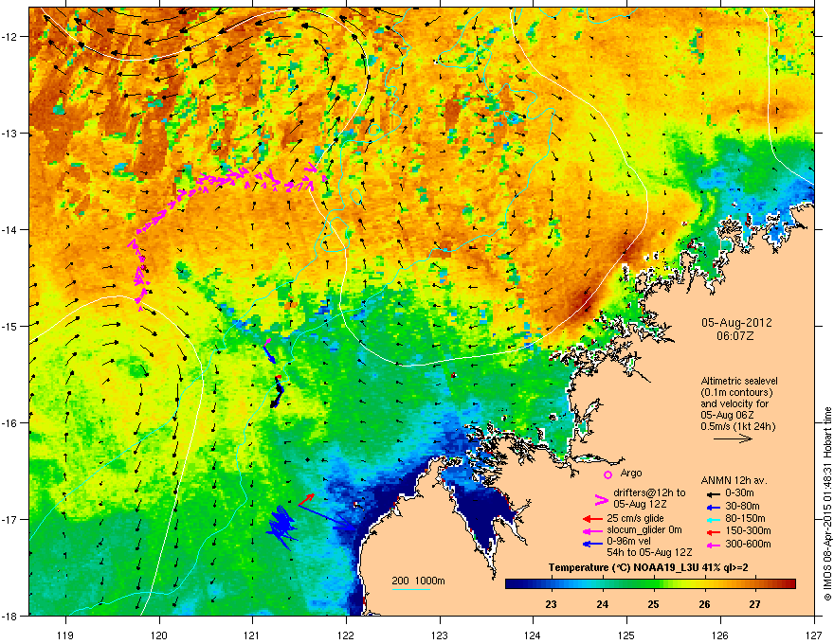Click the '05-Aug-2012' date label

click(x=736, y=323)
